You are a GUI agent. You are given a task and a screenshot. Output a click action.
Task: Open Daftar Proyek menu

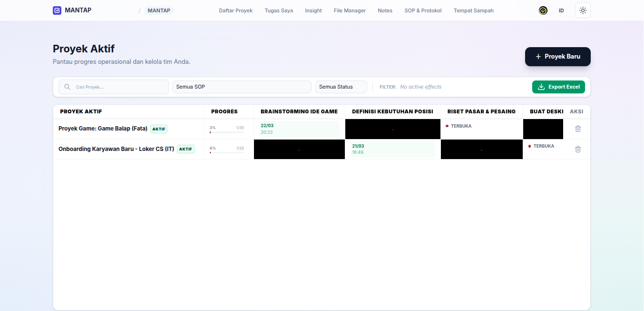click(235, 10)
